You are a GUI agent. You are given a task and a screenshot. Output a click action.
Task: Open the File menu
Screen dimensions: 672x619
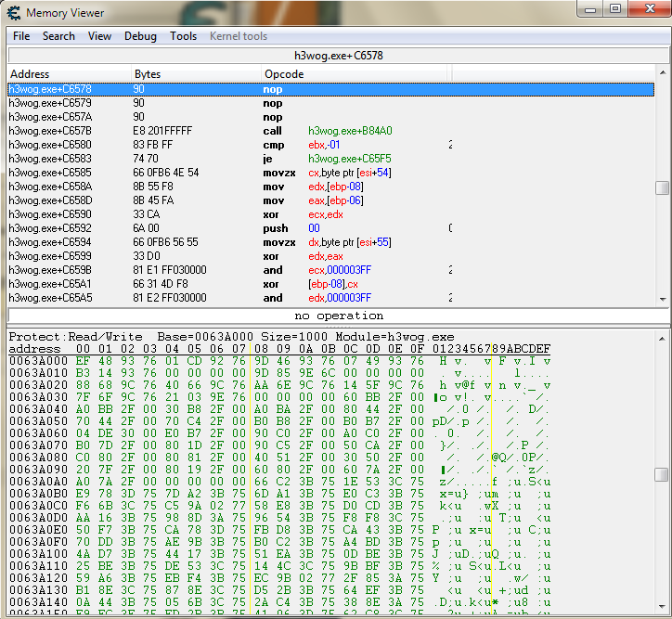pos(21,36)
